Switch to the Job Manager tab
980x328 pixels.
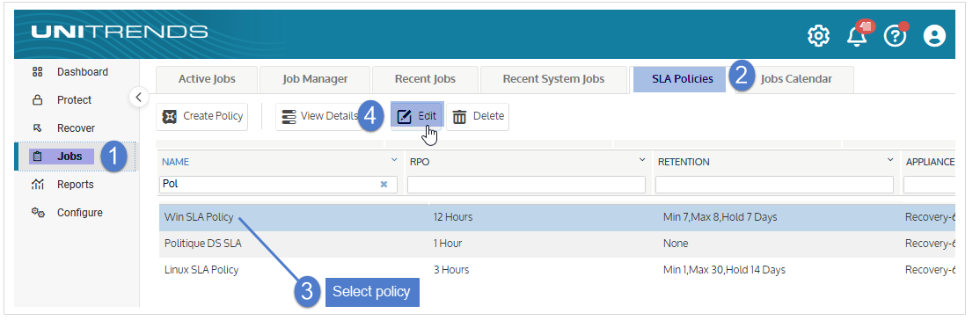(x=315, y=79)
